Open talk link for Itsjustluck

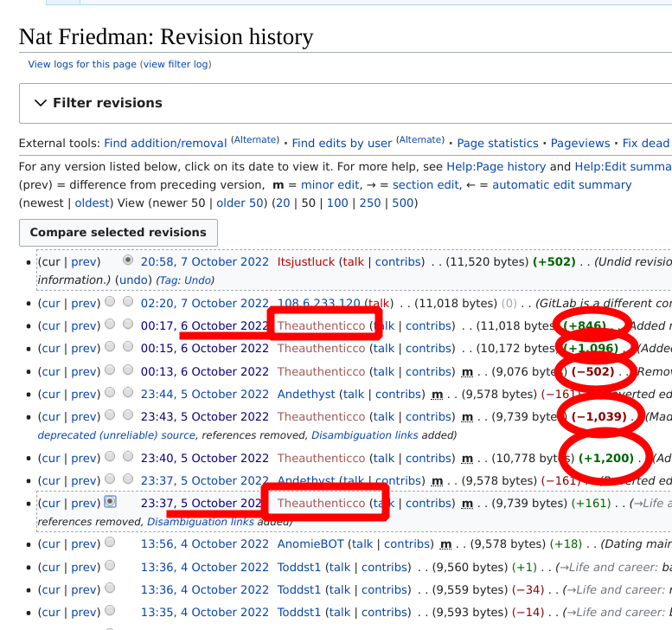coord(353,262)
